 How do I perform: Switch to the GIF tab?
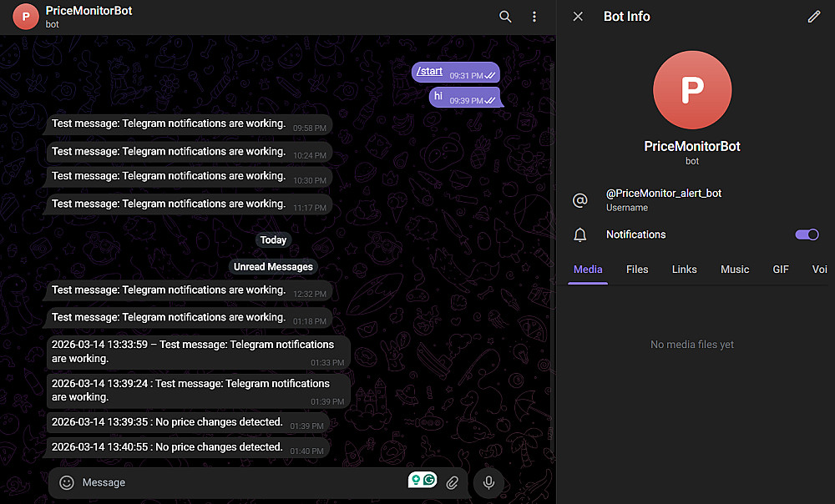point(781,270)
